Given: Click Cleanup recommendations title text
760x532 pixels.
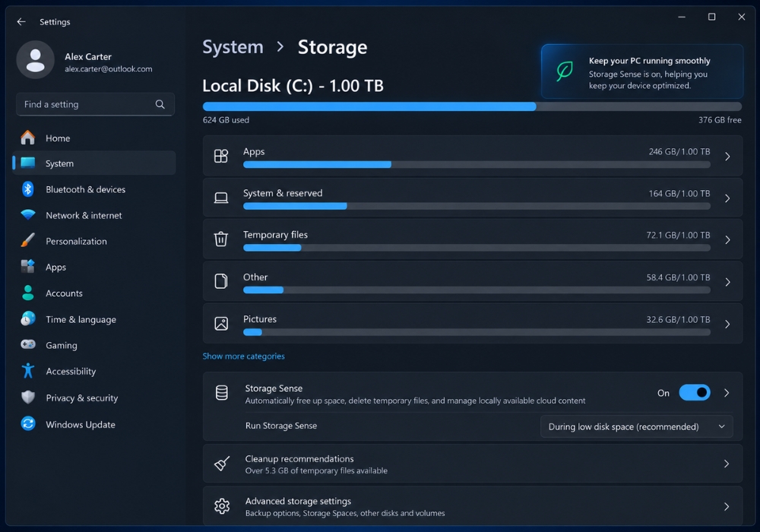Looking at the screenshot, I should [299, 458].
